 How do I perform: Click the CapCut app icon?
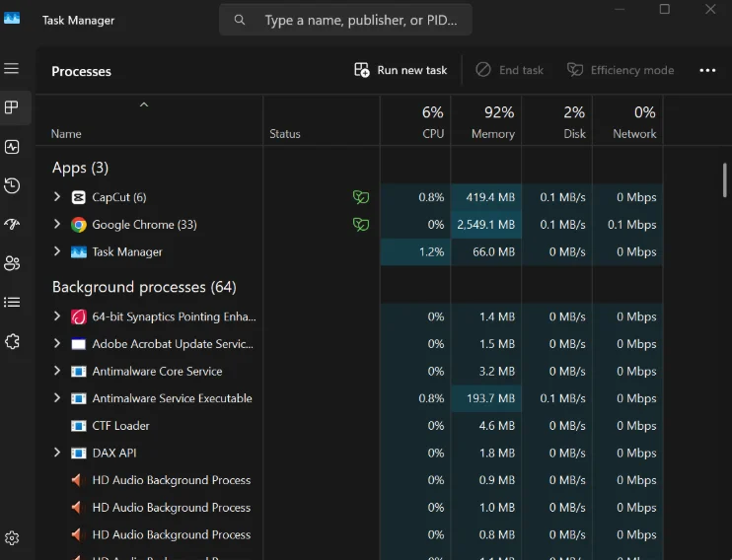point(79,197)
